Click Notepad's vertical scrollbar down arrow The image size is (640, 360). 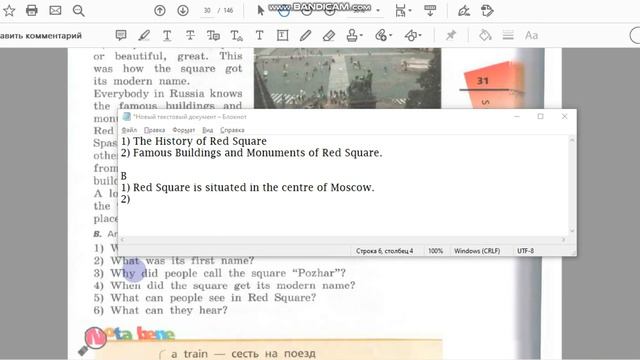[572, 231]
